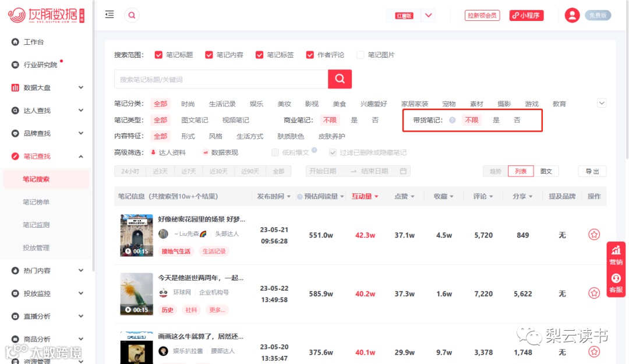This screenshot has height=364, width=629.
Task: Favorite the 画画这么牛 note with the star
Action: pyautogui.click(x=594, y=352)
